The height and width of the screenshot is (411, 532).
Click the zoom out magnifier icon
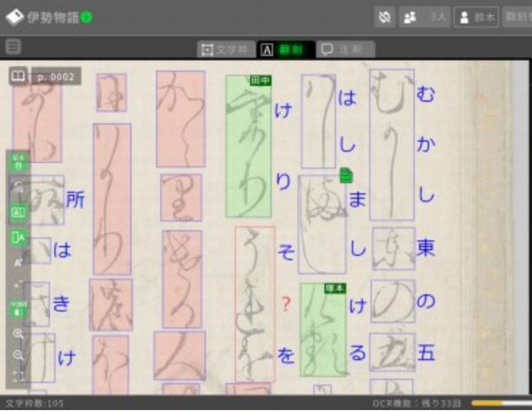[19, 355]
